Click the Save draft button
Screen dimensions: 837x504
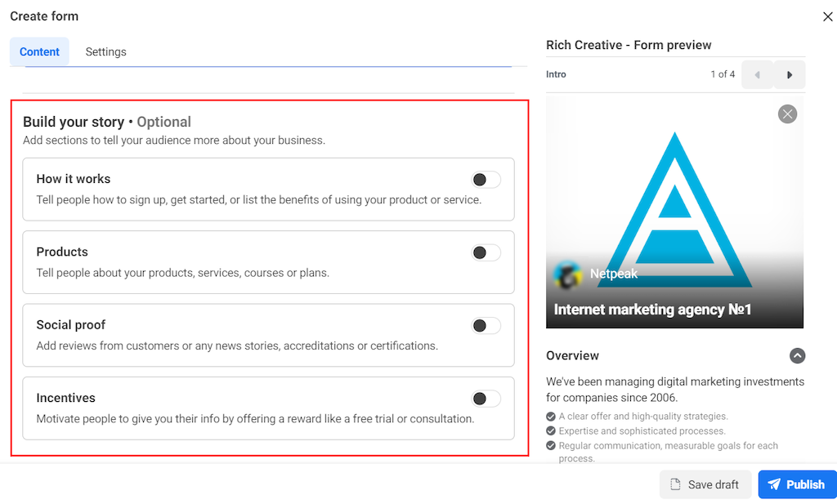[705, 484]
